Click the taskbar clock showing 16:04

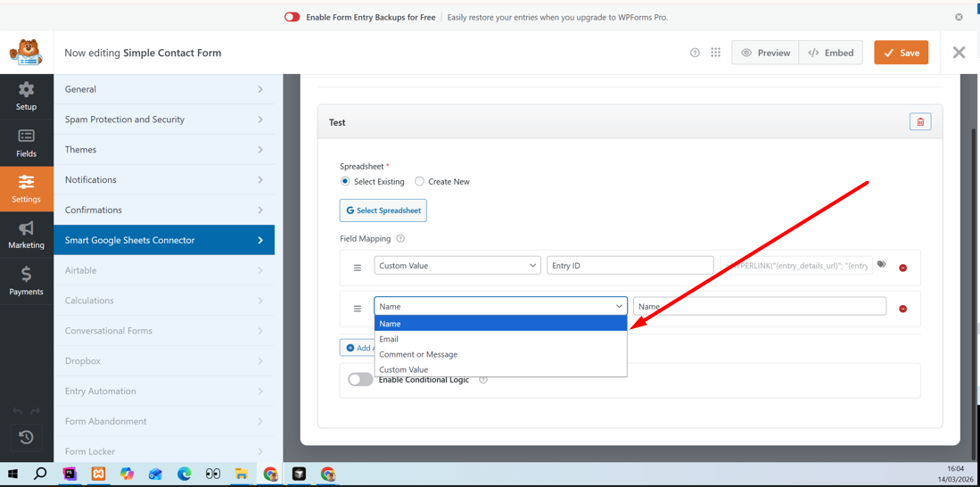(x=955, y=467)
